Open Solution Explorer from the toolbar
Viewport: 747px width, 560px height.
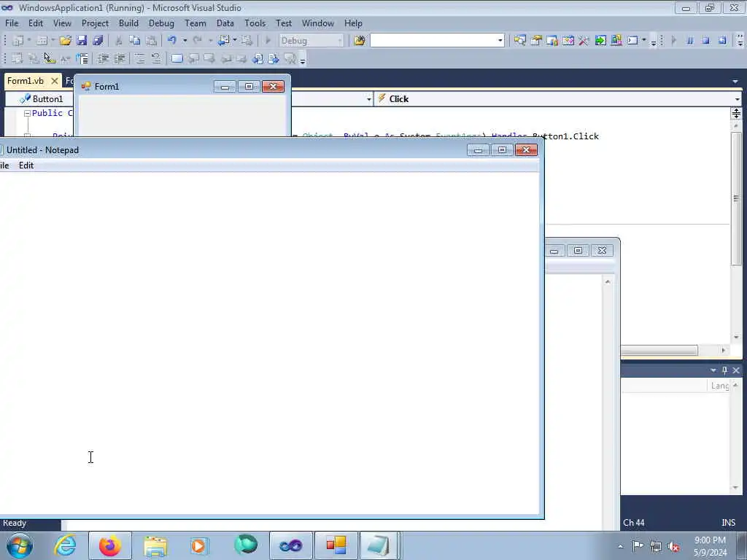coord(519,41)
